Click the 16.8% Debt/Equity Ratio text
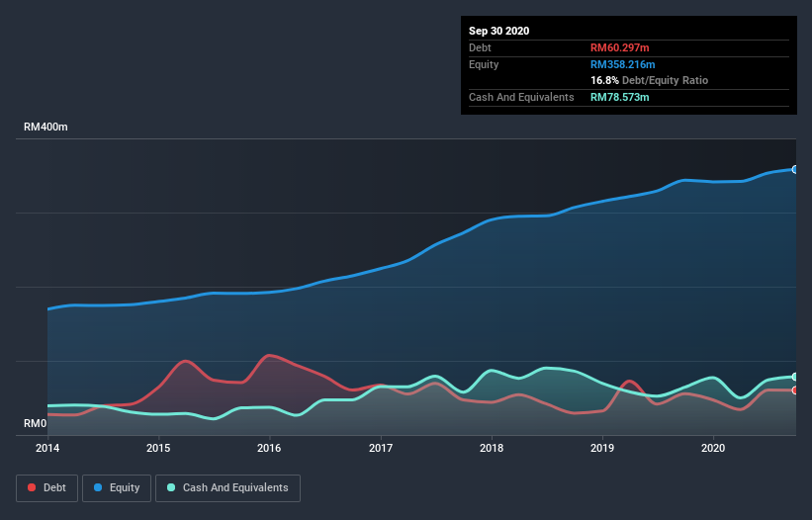Image resolution: width=812 pixels, height=520 pixels. pyautogui.click(x=650, y=80)
